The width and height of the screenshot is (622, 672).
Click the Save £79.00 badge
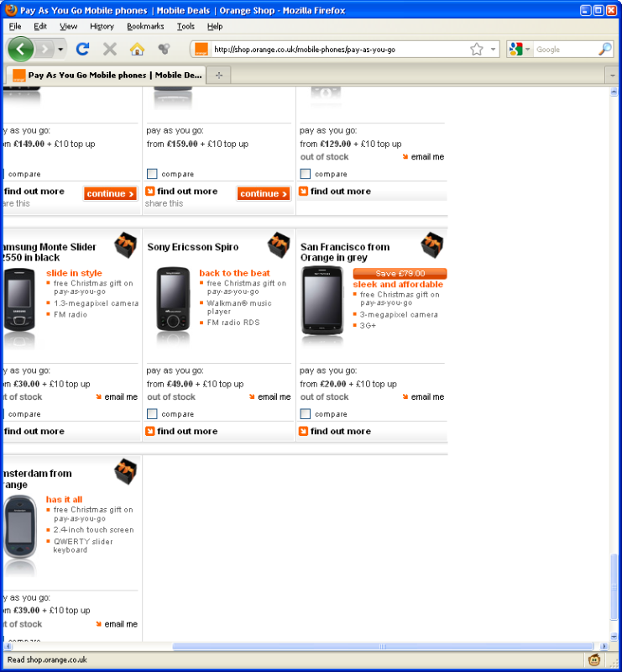[x=400, y=274]
